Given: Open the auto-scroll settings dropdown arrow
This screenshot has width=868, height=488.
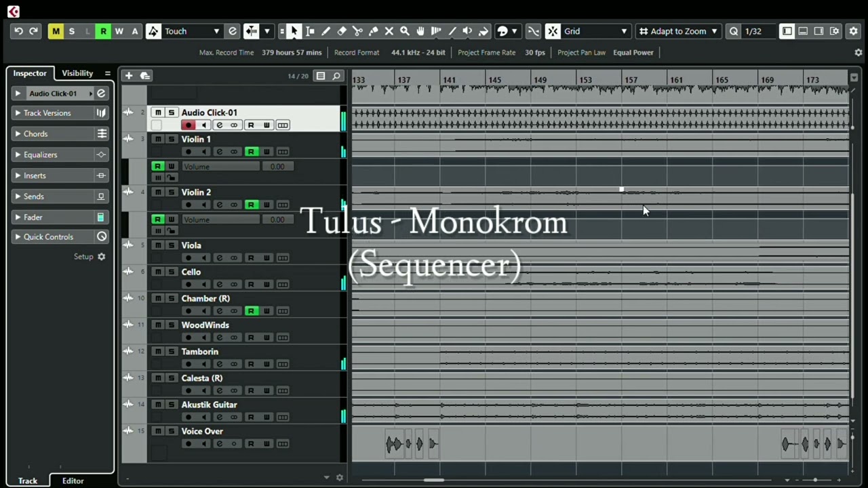Looking at the screenshot, I should 267,31.
